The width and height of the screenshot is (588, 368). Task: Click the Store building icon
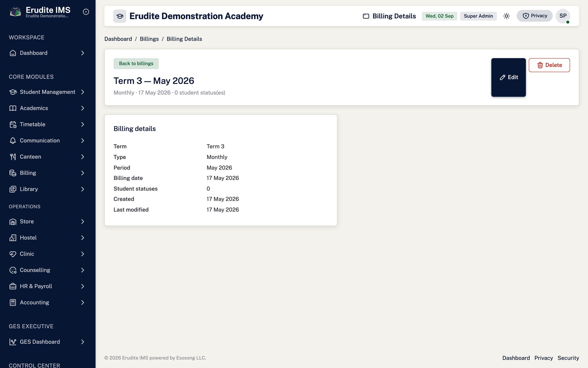(13, 222)
